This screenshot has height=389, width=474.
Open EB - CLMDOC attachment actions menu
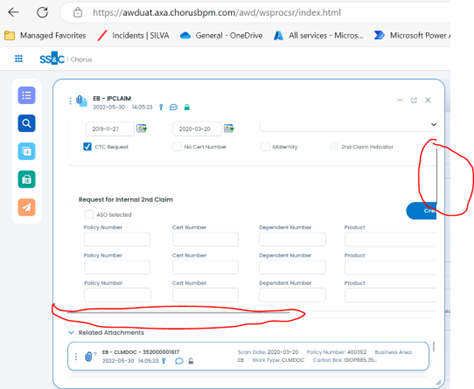pos(76,357)
